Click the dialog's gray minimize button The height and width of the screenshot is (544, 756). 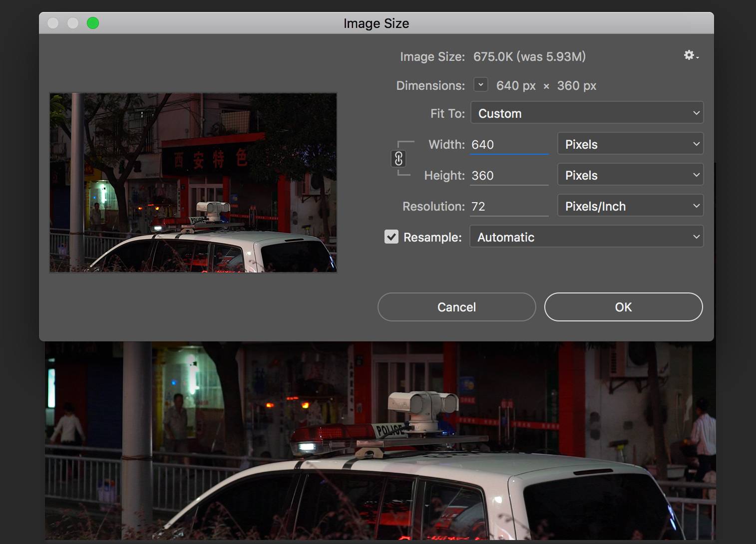click(x=73, y=23)
